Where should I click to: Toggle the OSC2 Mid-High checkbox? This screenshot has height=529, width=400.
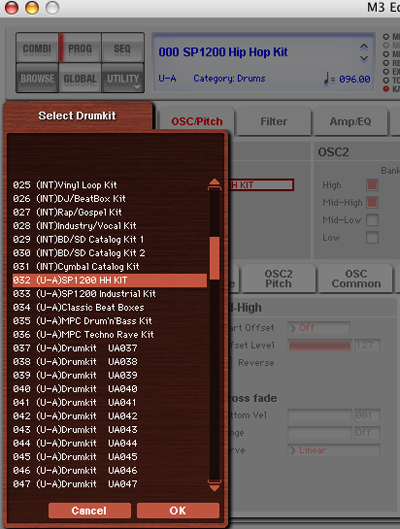coord(372,202)
